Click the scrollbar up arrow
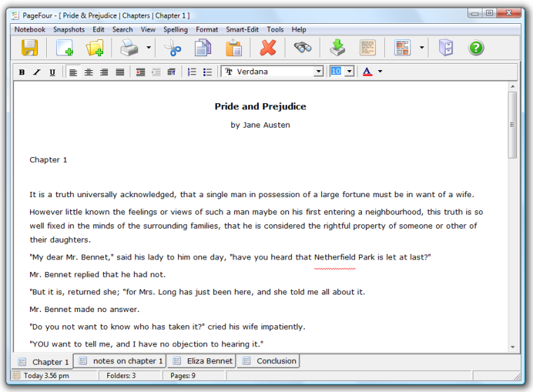Viewport: 533px width, 392px height. [512, 86]
